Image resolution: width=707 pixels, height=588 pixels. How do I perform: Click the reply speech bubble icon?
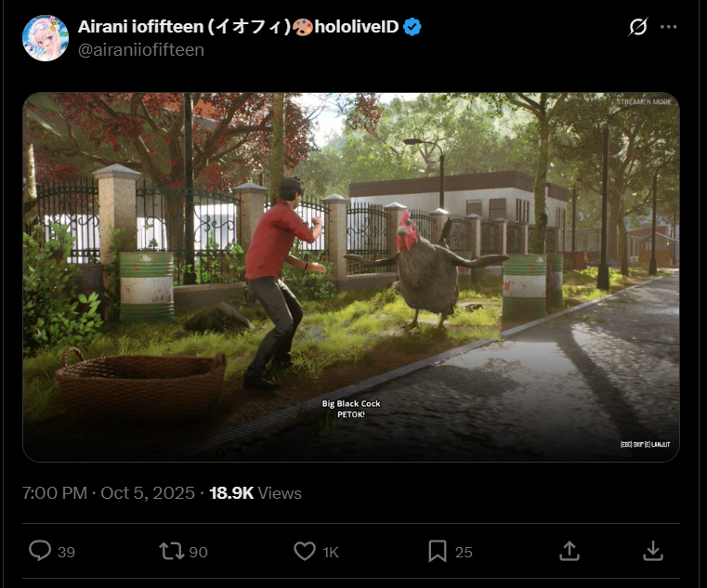click(x=40, y=551)
